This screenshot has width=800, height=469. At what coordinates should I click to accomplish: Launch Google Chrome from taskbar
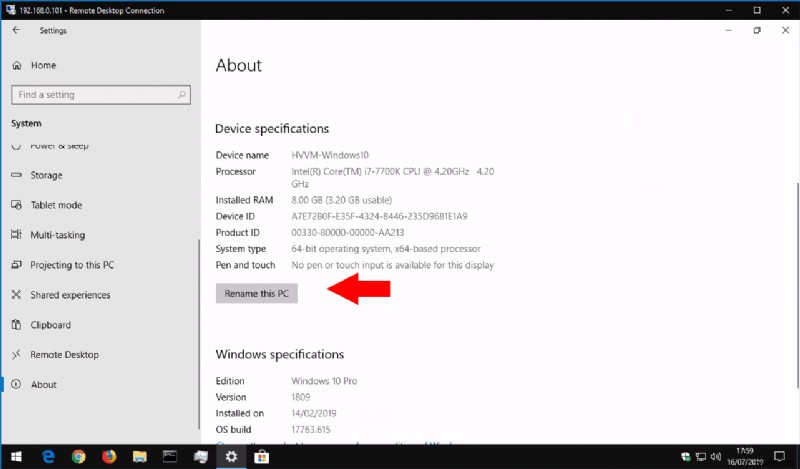point(79,457)
